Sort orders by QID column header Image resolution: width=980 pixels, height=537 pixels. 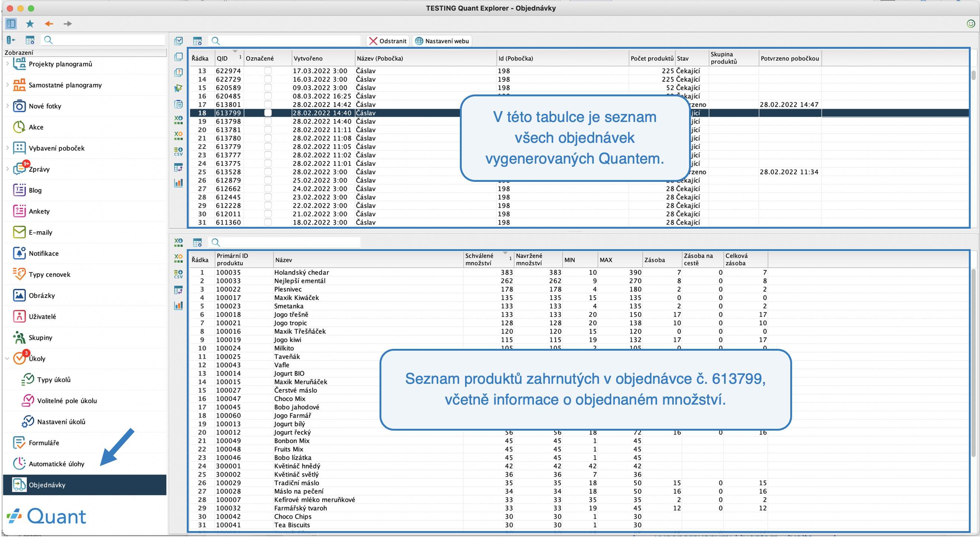pyautogui.click(x=230, y=58)
